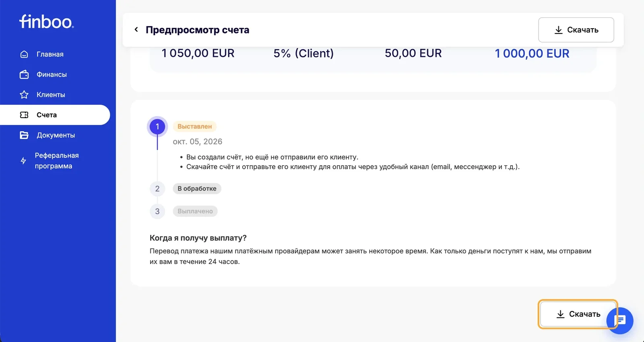This screenshot has height=342, width=644.
Task: Click the finboo logo
Action: [x=46, y=21]
